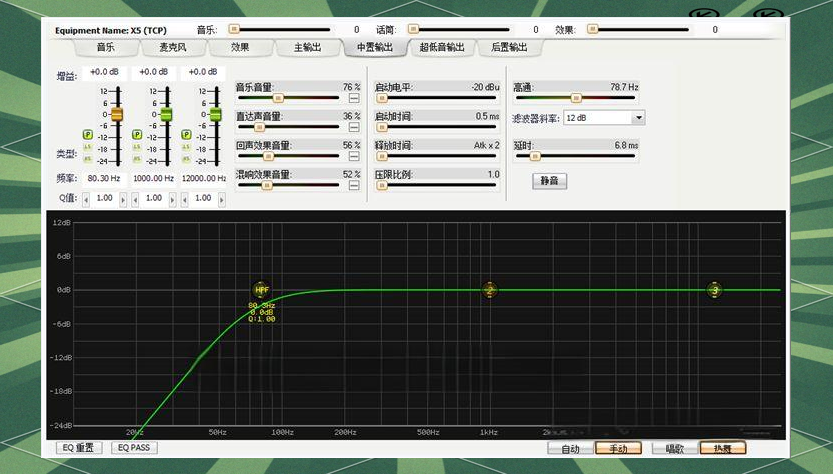Click the LS low-shelf icon for first band
Screen dimensions: 833x474
[87, 147]
